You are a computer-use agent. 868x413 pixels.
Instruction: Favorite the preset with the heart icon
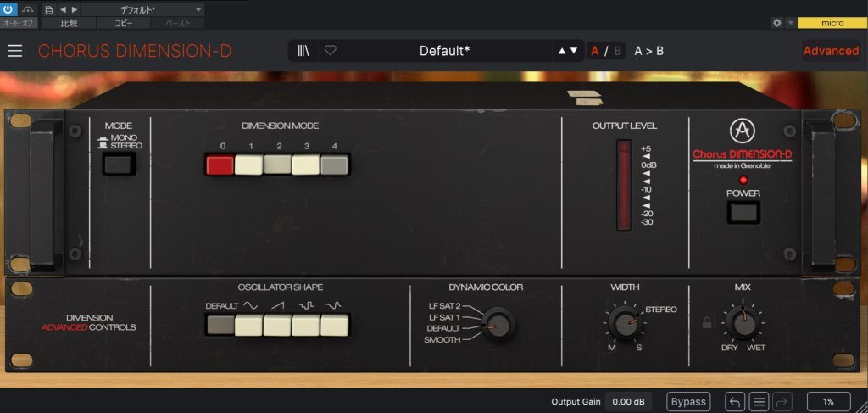[331, 51]
